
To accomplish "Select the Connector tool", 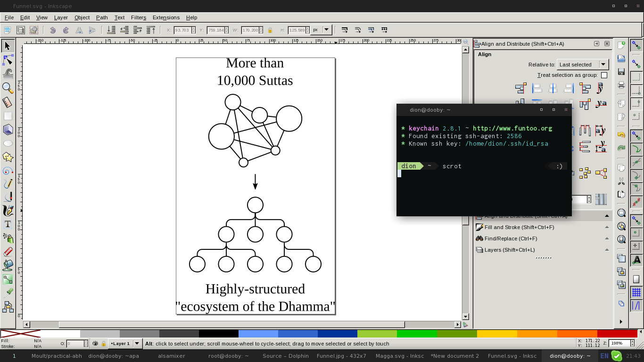I will 8,307.
